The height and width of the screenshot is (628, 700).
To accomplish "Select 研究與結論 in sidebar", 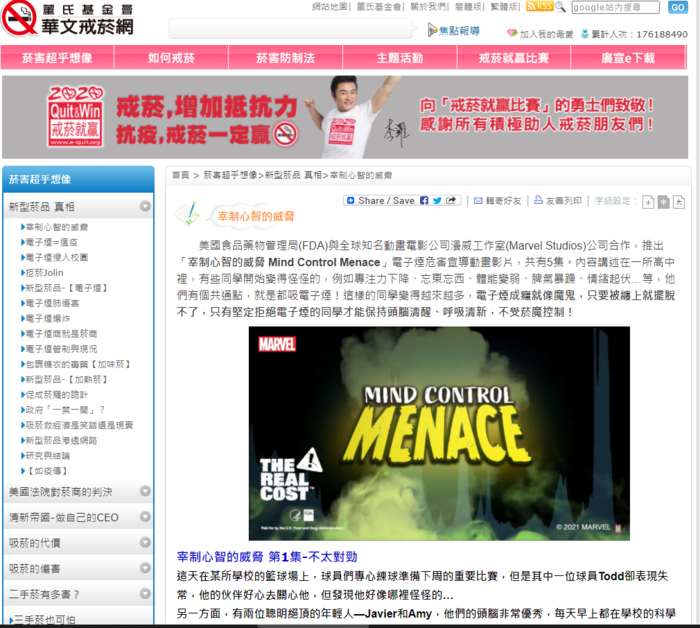I will (x=48, y=456).
